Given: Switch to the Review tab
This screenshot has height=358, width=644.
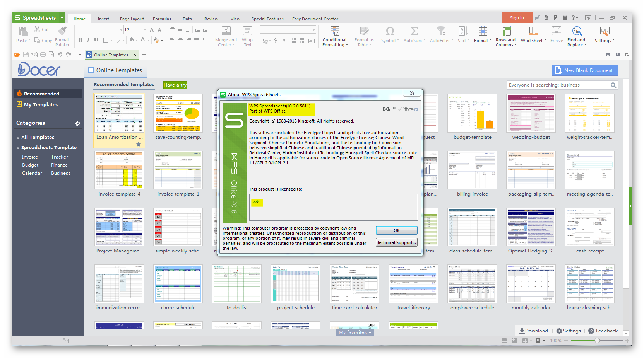Looking at the screenshot, I should 211,19.
